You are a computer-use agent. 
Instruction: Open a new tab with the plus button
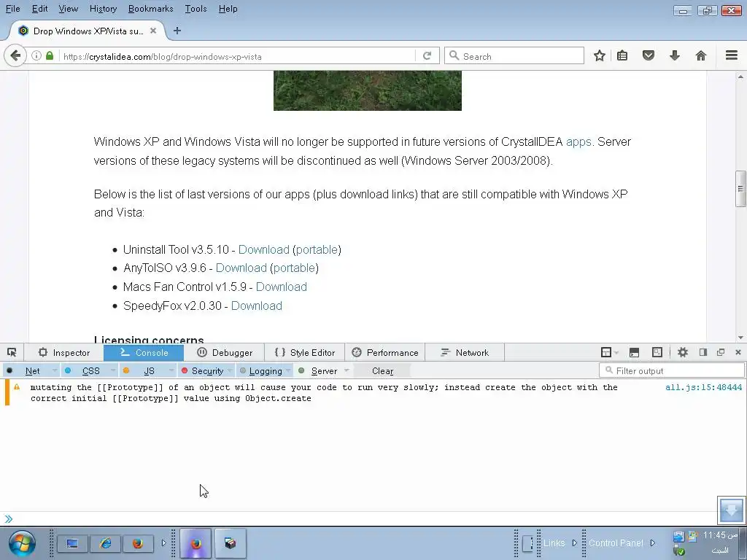(177, 31)
